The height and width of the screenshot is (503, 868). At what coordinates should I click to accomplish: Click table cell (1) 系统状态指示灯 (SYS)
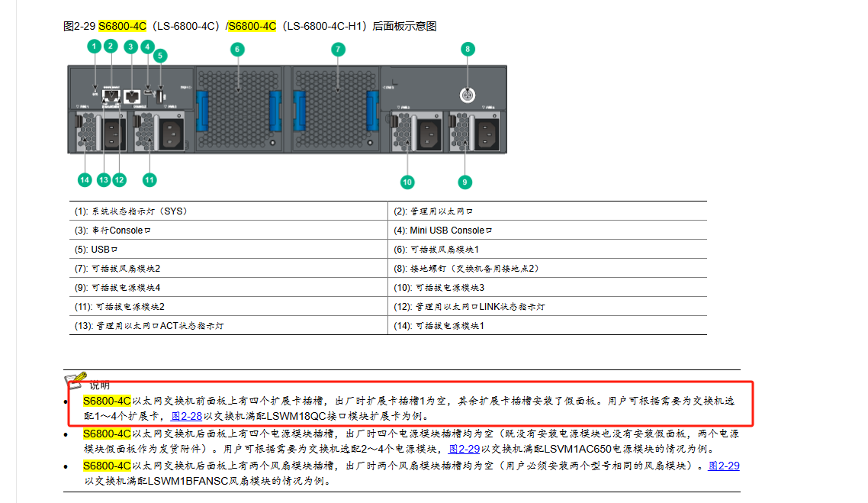228,211
